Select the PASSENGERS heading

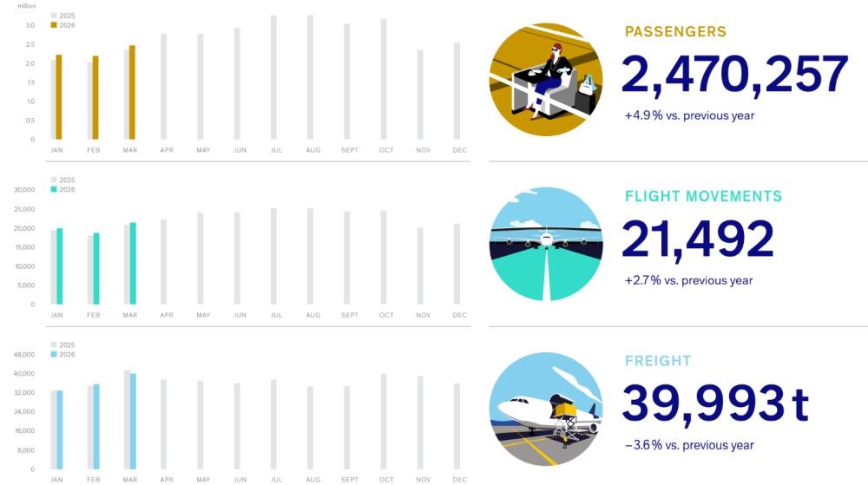point(675,32)
